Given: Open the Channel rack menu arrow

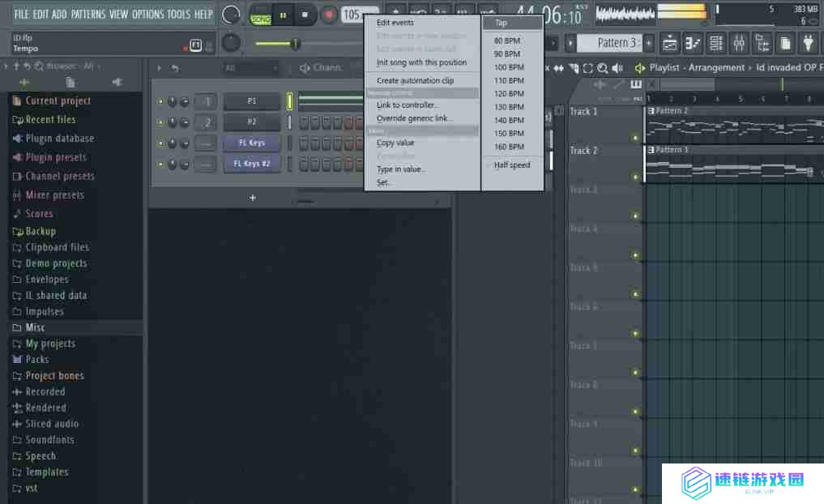Looking at the screenshot, I should [x=160, y=68].
